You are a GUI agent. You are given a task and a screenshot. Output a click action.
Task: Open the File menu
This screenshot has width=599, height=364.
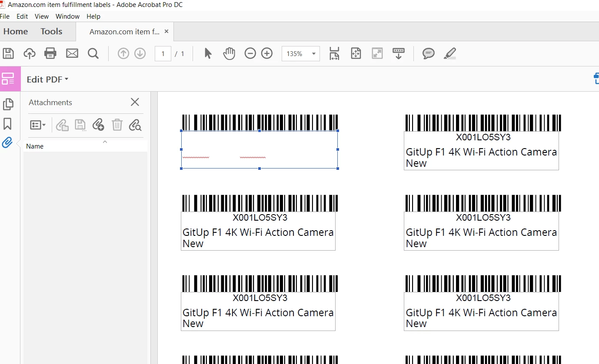[x=5, y=16]
